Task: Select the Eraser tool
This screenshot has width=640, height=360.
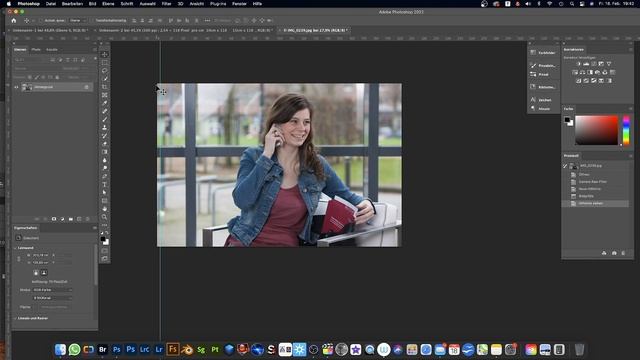Action: (104, 144)
